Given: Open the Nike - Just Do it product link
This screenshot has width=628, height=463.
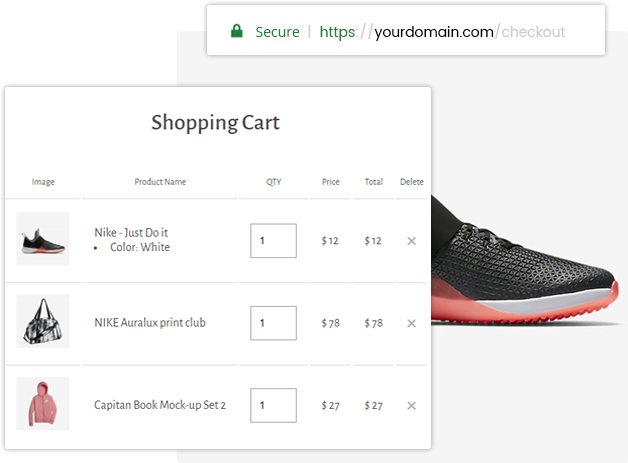Looking at the screenshot, I should 131,233.
